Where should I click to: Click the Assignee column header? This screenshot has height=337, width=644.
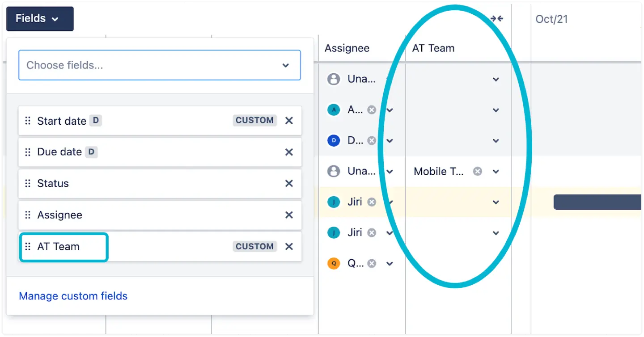tap(347, 48)
